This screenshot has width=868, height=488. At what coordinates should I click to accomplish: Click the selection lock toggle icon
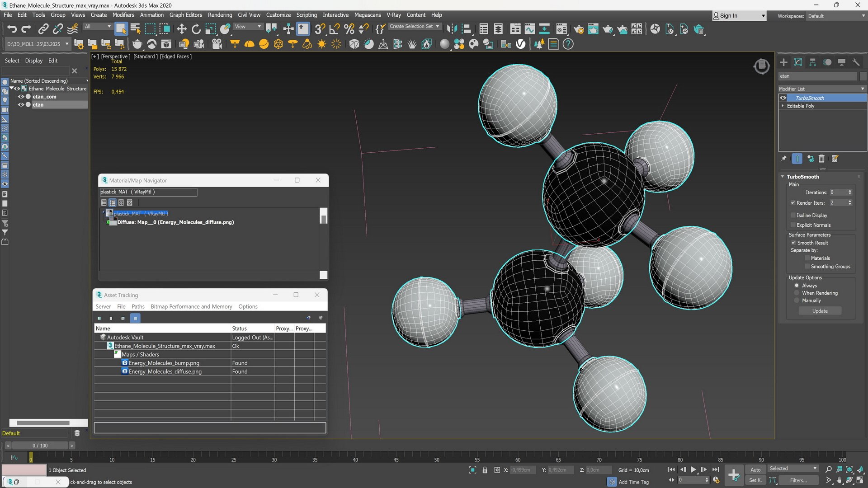pos(485,470)
